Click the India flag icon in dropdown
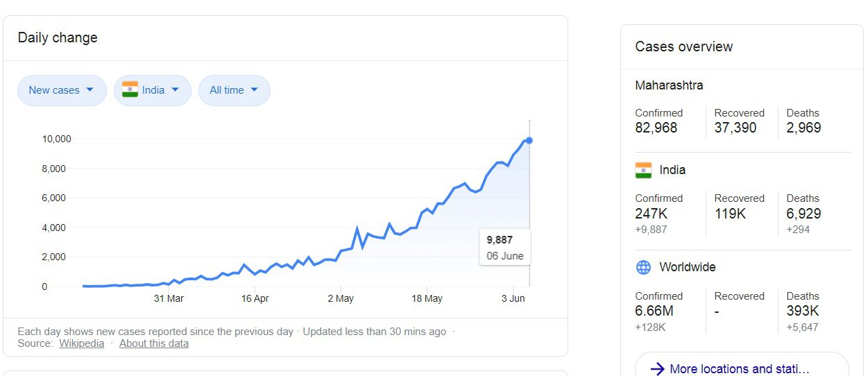Screen dimensions: 868x376 130,89
